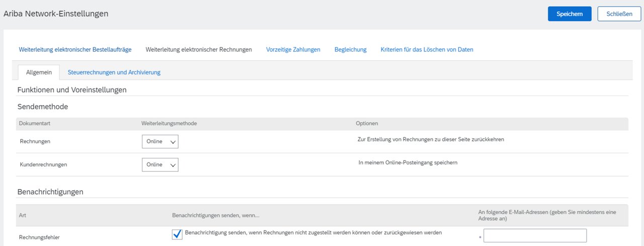Click the Schließen button
The width and height of the screenshot is (644, 246).
click(619, 14)
